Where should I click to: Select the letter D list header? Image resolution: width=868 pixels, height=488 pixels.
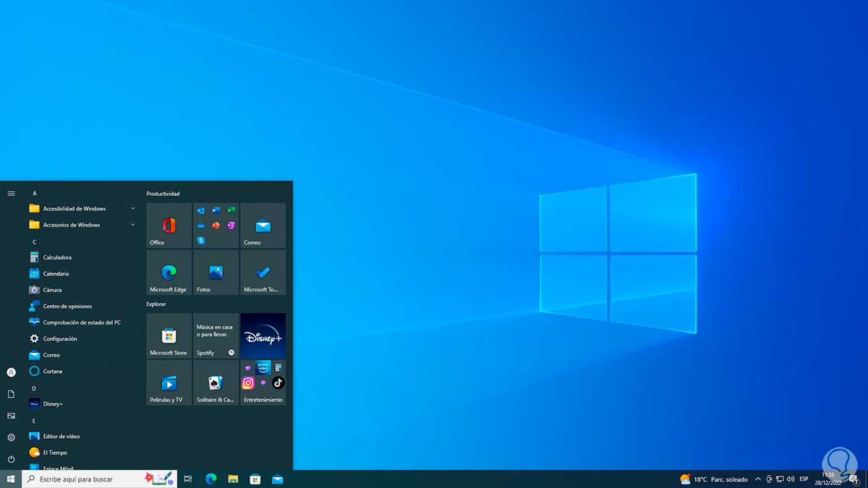point(34,388)
